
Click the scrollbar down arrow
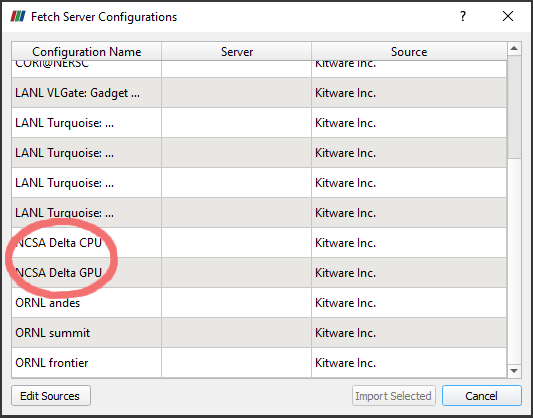click(514, 371)
